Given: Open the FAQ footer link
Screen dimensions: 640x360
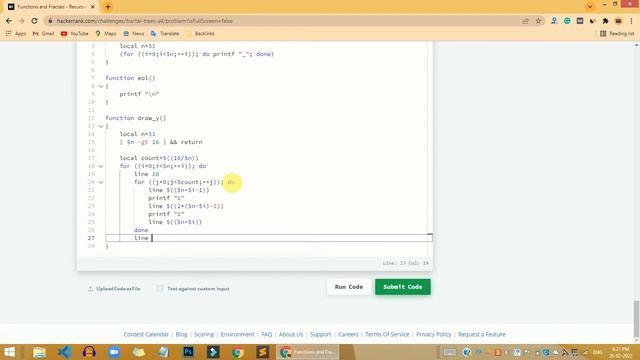Looking at the screenshot, I should [267, 334].
